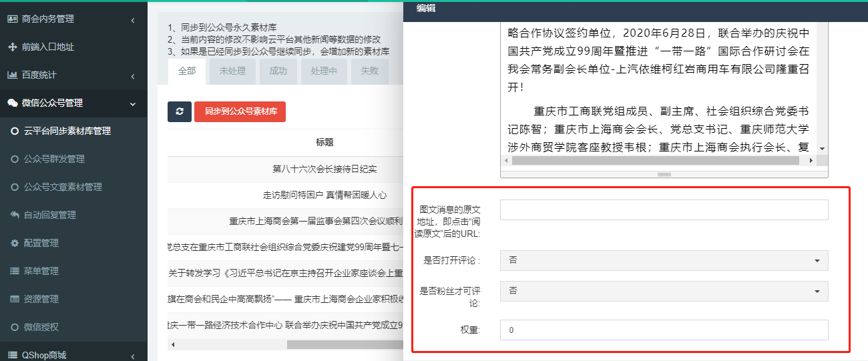The width and height of the screenshot is (868, 361).
Task: Click the refresh icon button
Action: (x=179, y=111)
